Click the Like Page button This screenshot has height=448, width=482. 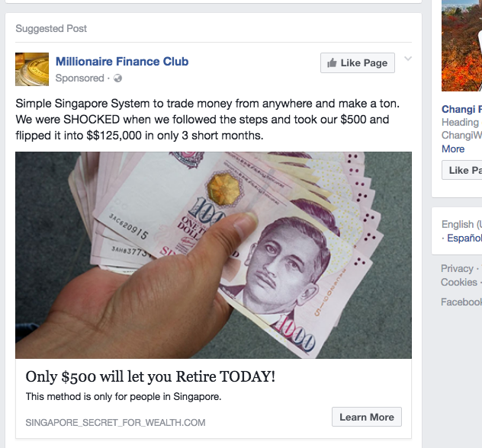pyautogui.click(x=358, y=63)
